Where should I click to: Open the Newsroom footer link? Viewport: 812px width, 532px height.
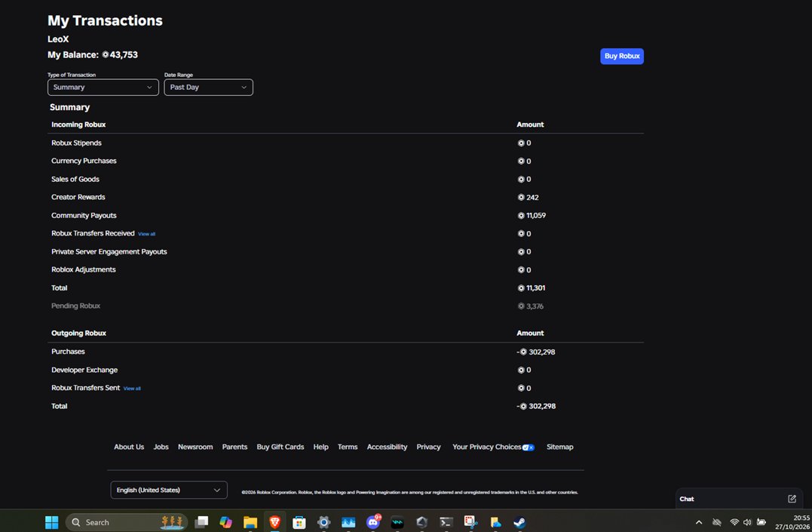coord(195,447)
